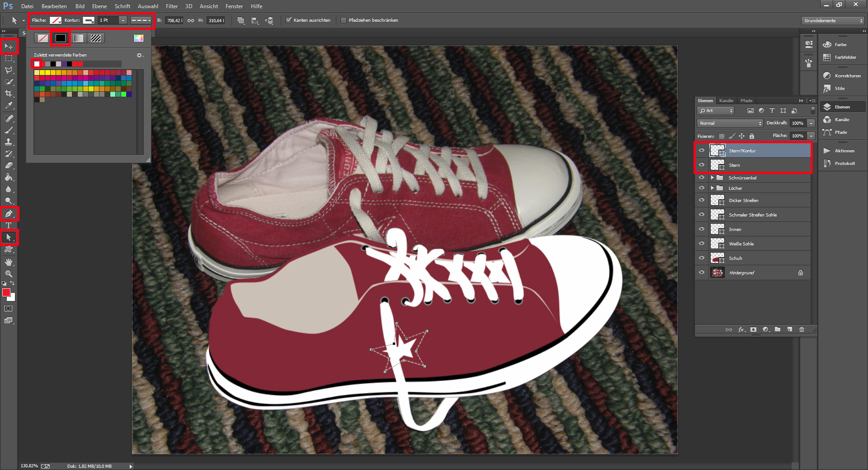This screenshot has height=470, width=868.
Task: Select the Crop tool
Action: pos(9,94)
